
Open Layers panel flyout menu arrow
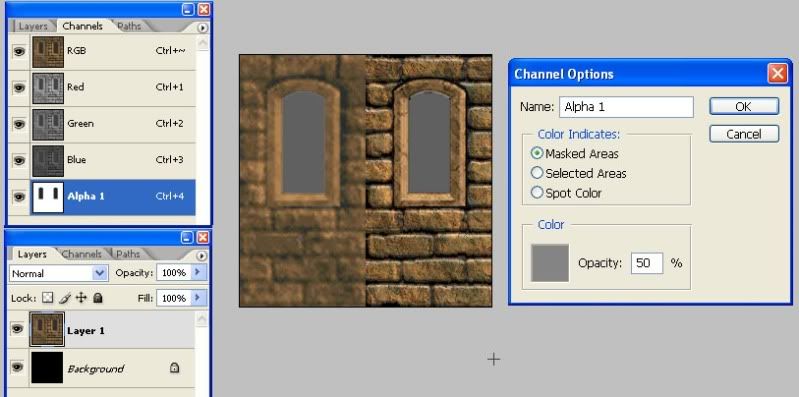pos(202,256)
